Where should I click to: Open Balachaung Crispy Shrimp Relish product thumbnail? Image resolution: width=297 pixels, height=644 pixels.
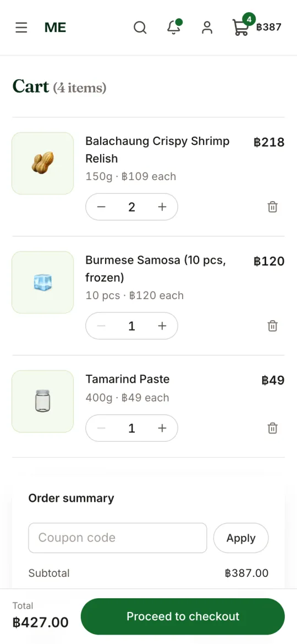[43, 163]
